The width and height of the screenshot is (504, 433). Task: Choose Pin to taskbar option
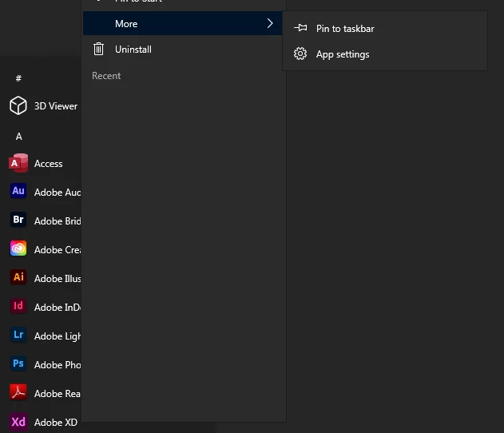[x=385, y=28]
